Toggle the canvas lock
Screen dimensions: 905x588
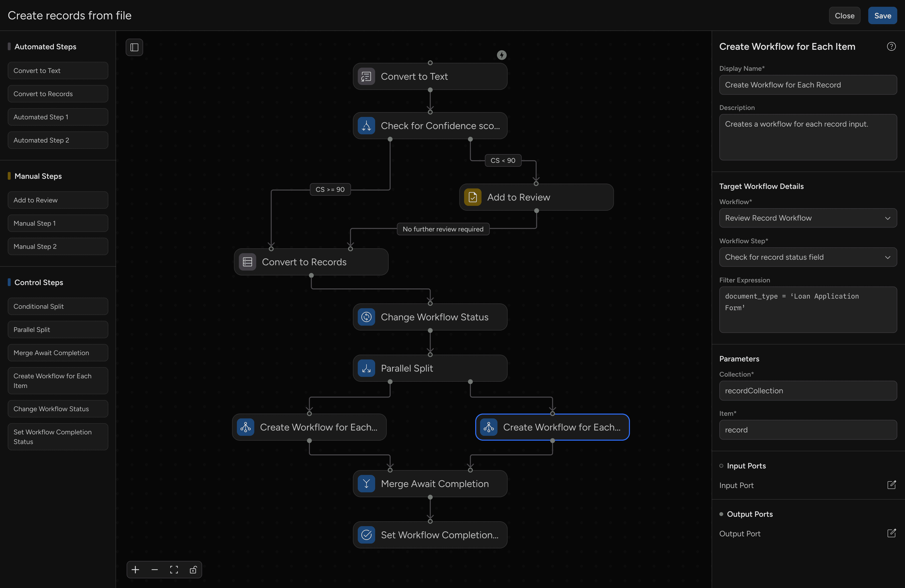193,569
